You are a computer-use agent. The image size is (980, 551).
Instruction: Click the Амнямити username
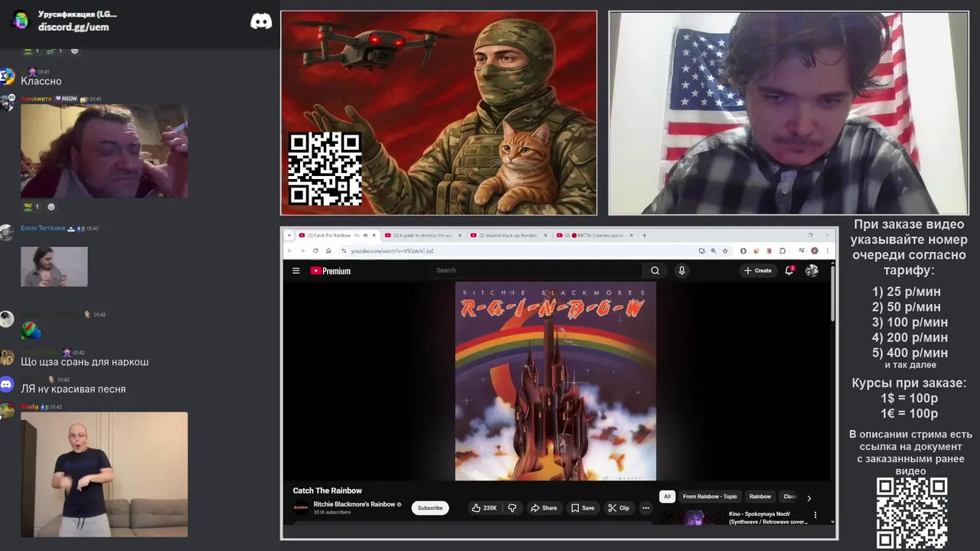tap(36, 99)
